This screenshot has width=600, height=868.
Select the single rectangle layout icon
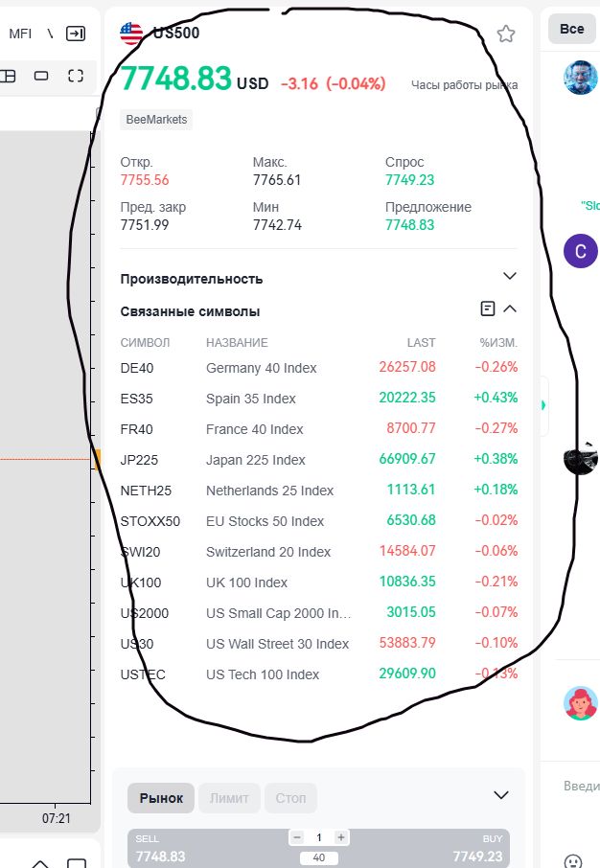41,76
